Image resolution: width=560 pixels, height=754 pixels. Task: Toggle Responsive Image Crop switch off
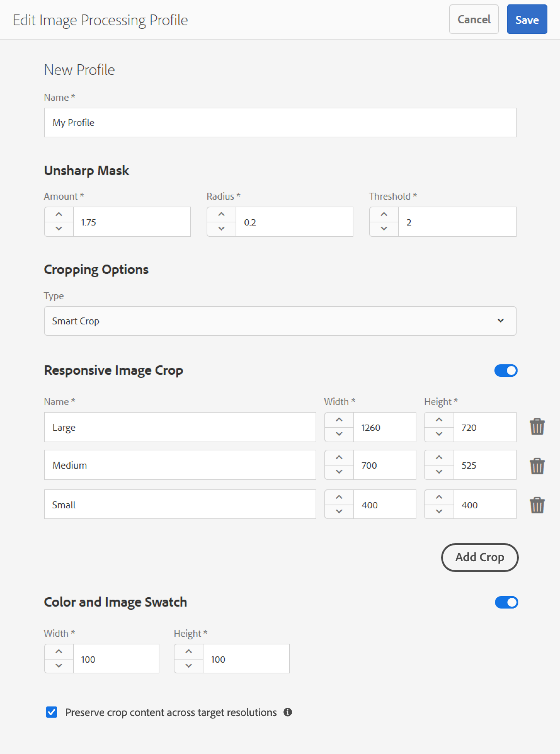click(506, 370)
